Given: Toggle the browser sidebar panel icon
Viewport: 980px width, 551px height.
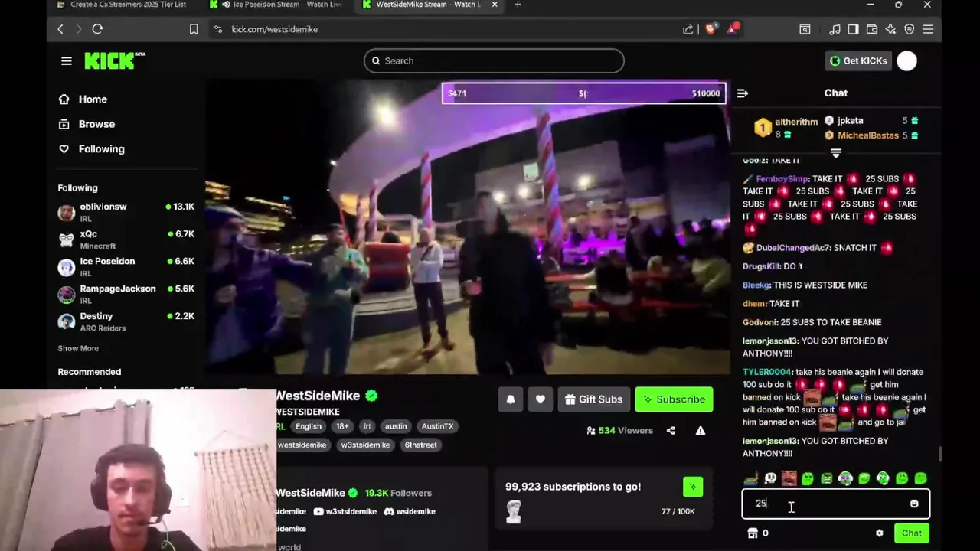Looking at the screenshot, I should (853, 29).
